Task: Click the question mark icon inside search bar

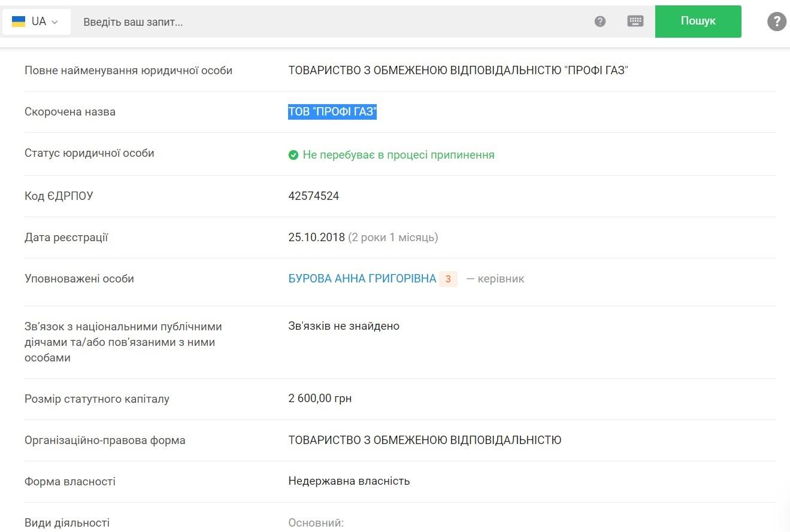Action: (600, 22)
